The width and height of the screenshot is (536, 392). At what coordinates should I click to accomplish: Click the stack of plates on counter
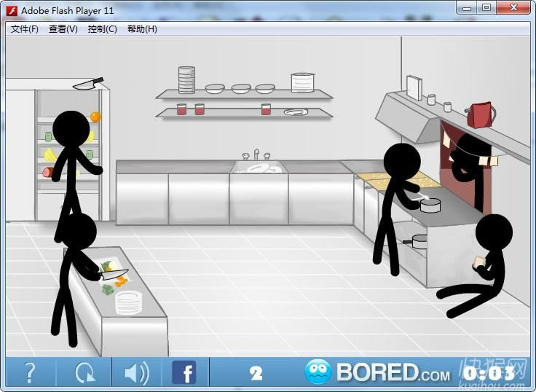pos(128,302)
